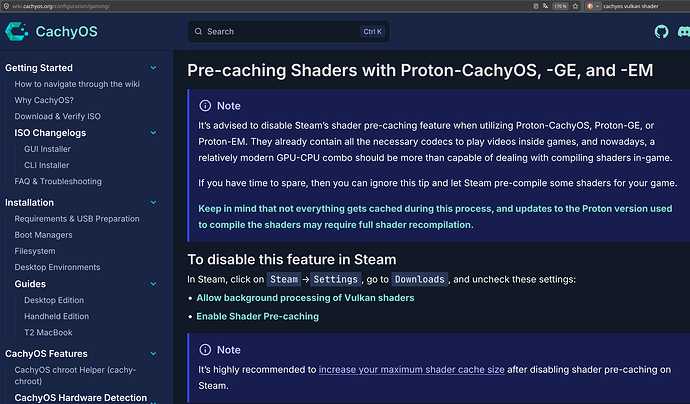This screenshot has height=404, width=690.
Task: Open the browser translate page icon
Action: pyautogui.click(x=546, y=6)
